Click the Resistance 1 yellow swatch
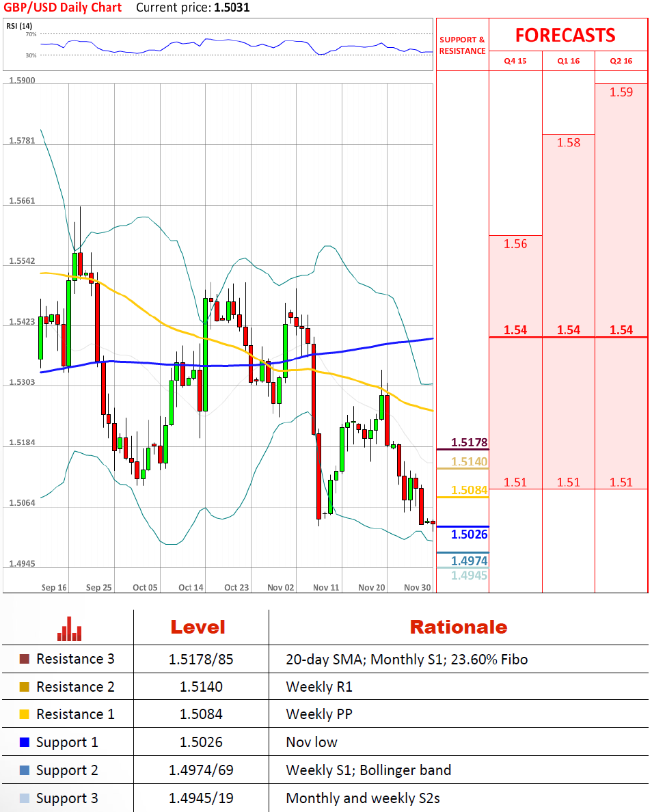652x812 pixels. [25, 714]
